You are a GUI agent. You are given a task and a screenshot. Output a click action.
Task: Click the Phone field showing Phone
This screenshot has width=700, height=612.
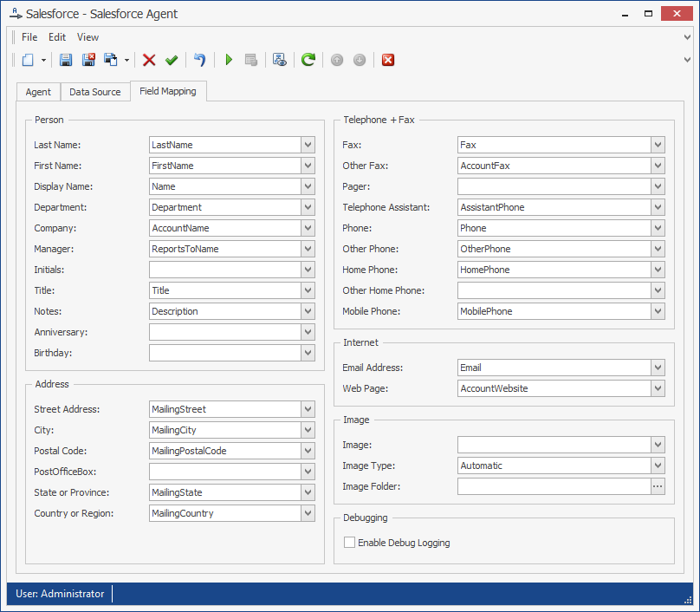pyautogui.click(x=554, y=228)
